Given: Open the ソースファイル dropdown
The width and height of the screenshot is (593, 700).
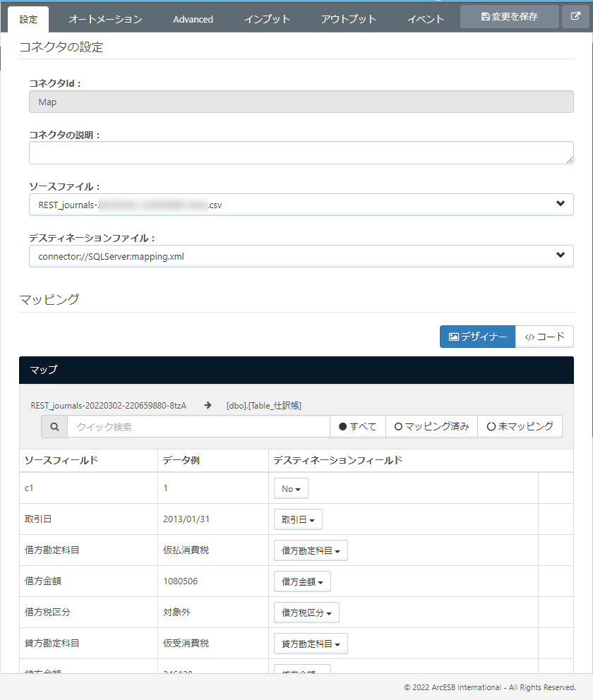Looking at the screenshot, I should pos(561,204).
